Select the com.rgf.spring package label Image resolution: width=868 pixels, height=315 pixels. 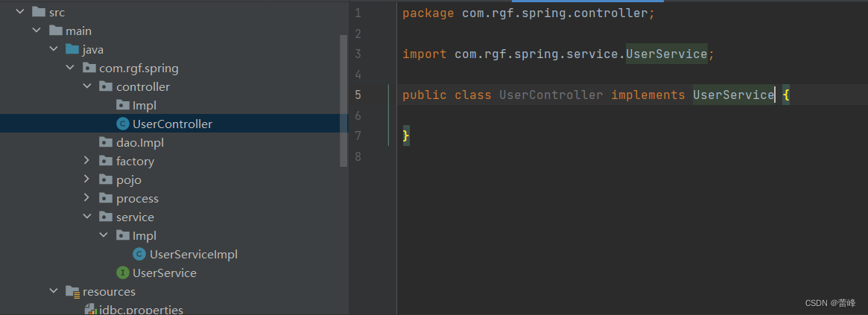139,69
